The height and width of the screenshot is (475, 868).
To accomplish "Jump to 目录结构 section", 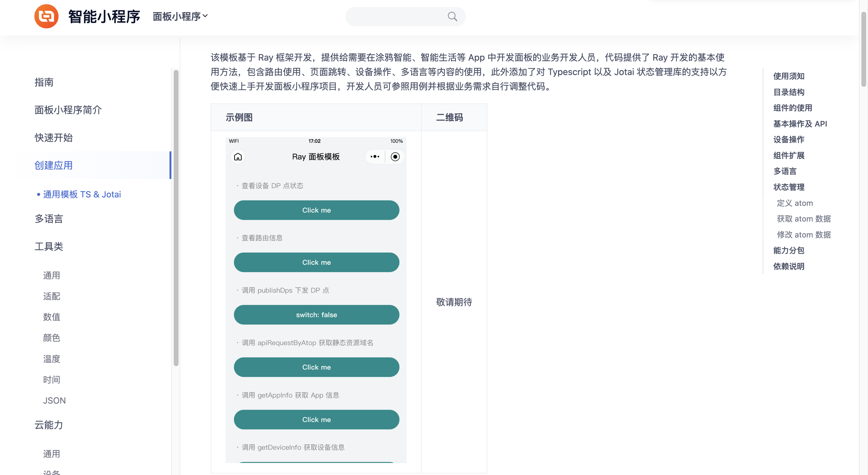I will pos(789,92).
